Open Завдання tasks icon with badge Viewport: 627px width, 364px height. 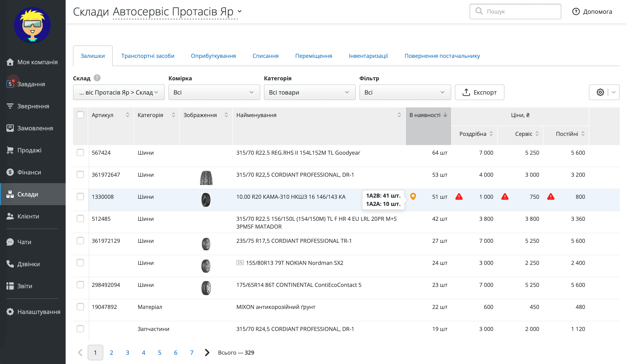[10, 84]
